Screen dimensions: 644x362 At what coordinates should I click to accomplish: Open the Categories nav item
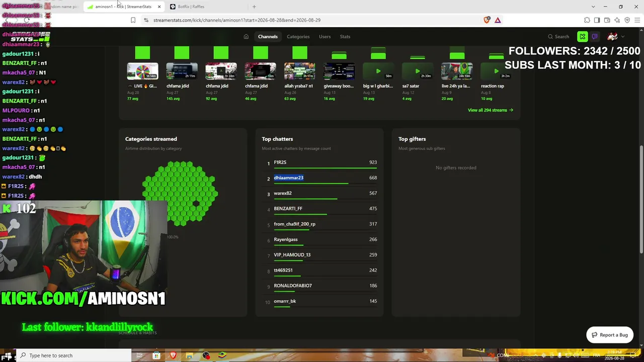click(x=298, y=37)
